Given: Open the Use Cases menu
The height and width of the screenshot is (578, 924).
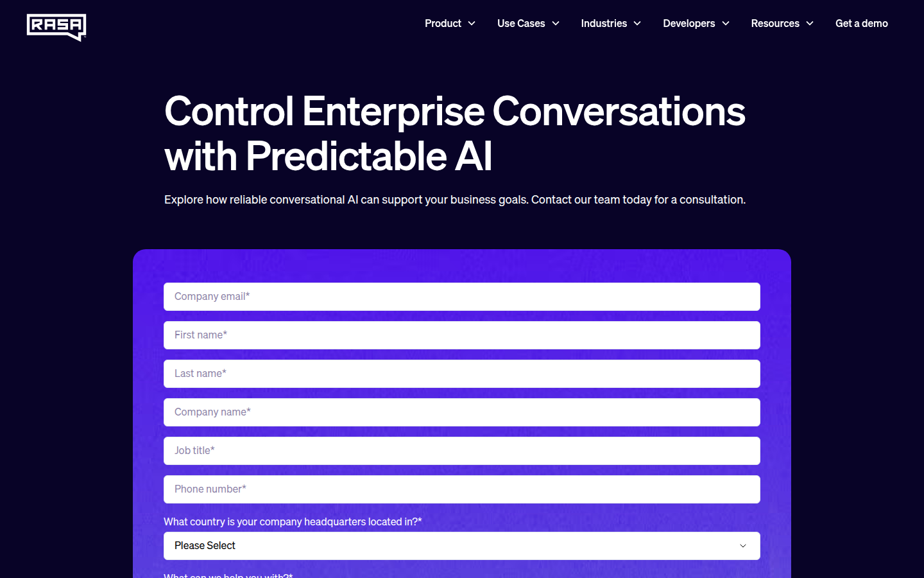Looking at the screenshot, I should pyautogui.click(x=520, y=23).
